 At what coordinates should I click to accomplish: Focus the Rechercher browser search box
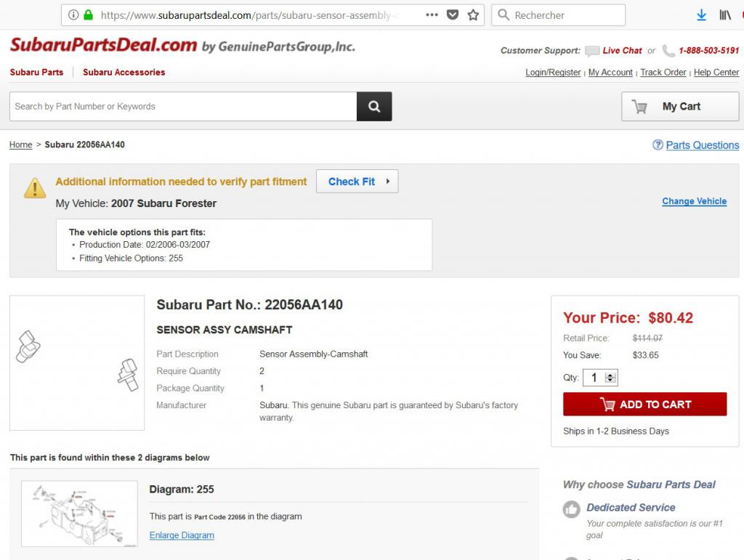tap(558, 15)
